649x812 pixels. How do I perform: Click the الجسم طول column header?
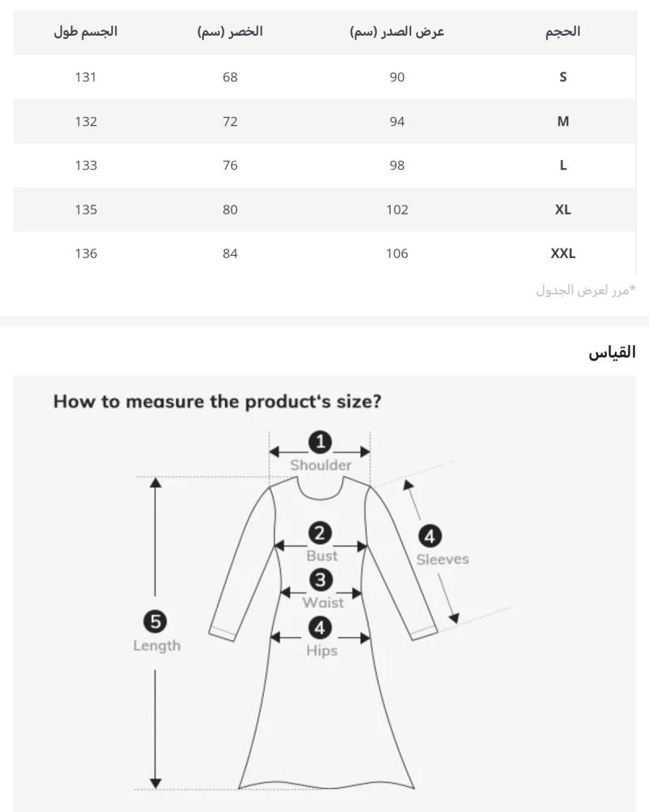(85, 32)
